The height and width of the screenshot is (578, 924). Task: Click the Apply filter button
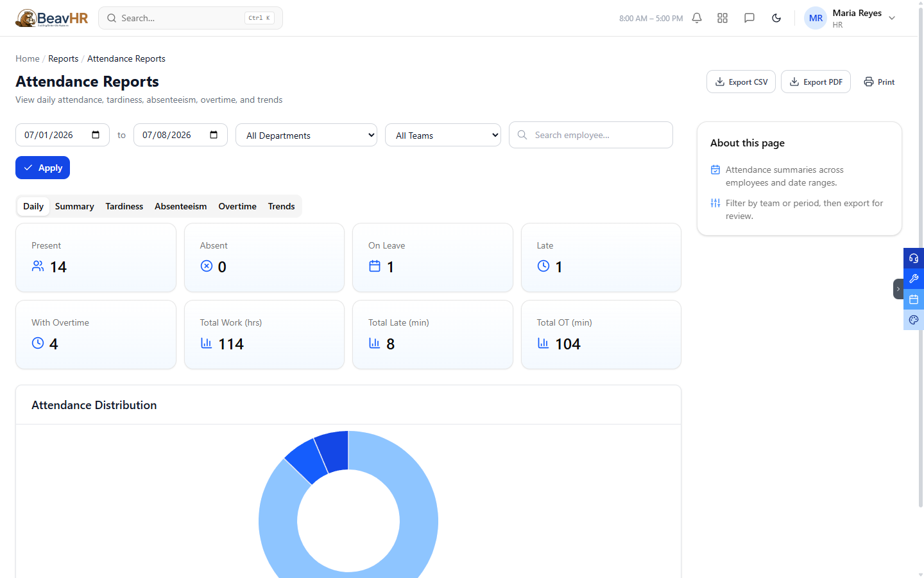tap(42, 168)
